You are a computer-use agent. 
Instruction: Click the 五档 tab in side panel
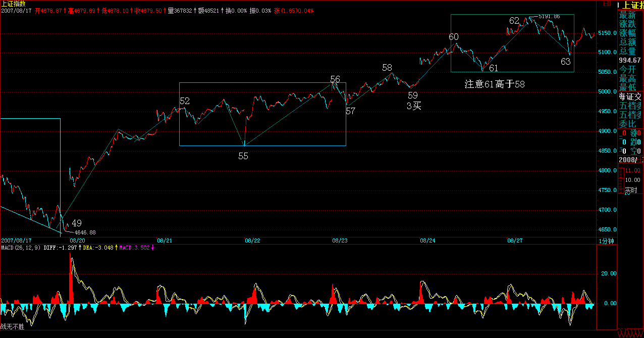point(631,106)
